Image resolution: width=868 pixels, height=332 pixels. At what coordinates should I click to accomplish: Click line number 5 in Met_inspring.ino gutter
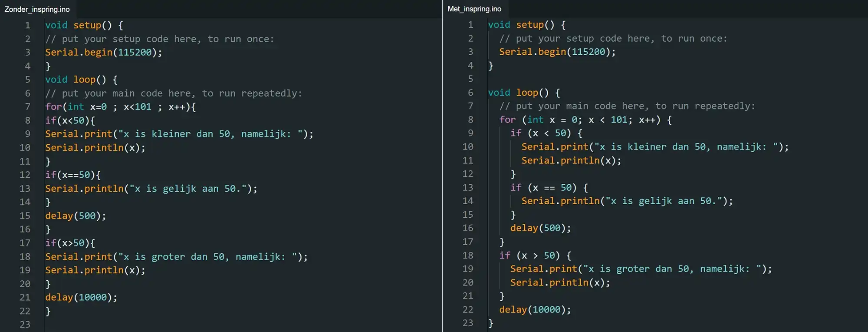click(470, 79)
